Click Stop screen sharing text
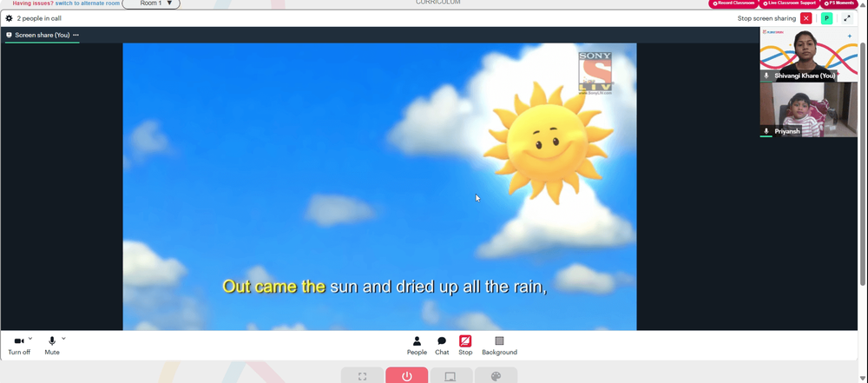Viewport: 868px width, 383px height. click(766, 18)
